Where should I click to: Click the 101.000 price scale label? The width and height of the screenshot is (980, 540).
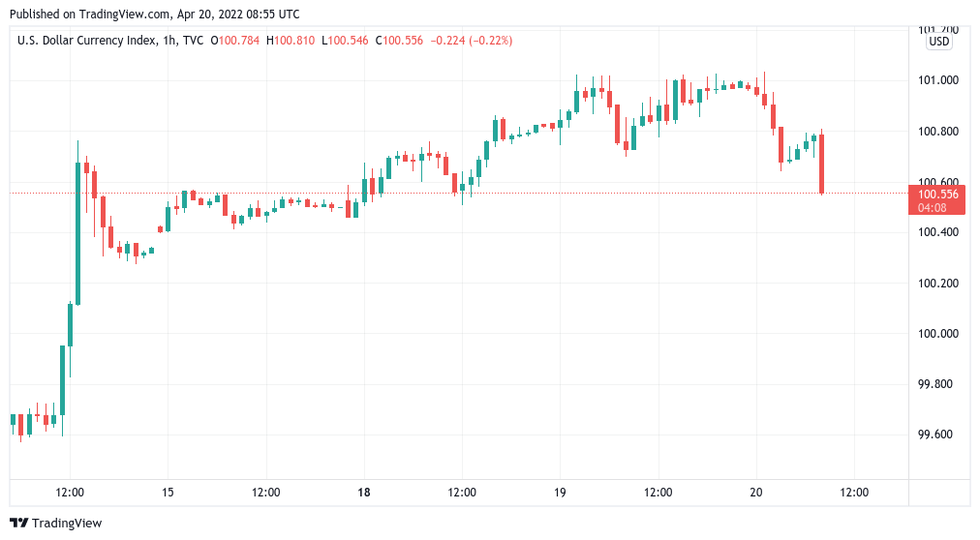[x=937, y=80]
